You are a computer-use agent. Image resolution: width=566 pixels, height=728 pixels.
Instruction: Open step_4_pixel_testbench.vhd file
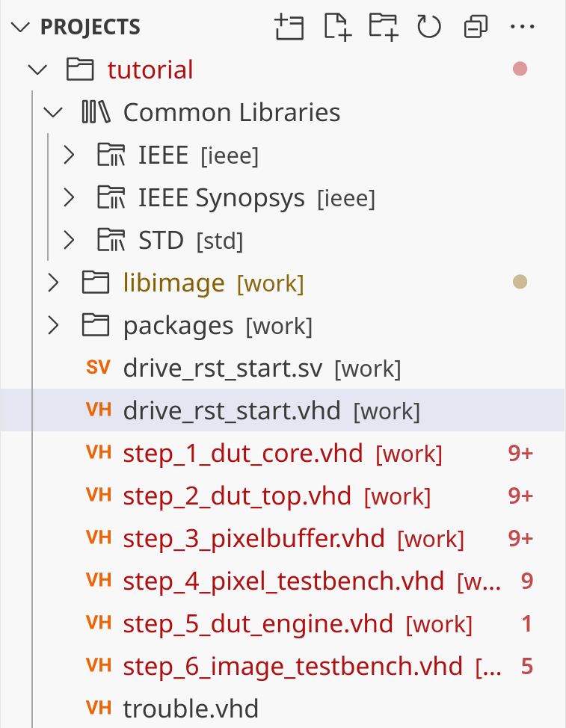283,581
